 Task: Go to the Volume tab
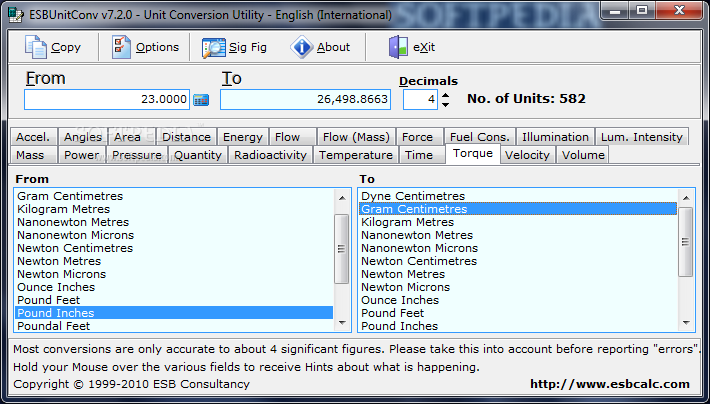pos(583,155)
